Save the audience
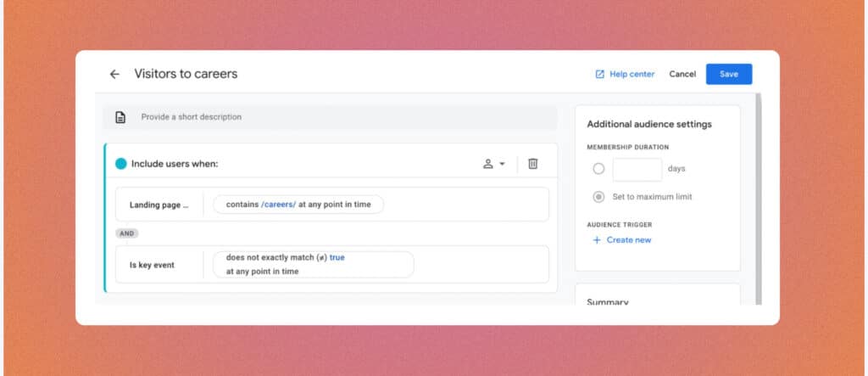868x376 pixels. 728,75
